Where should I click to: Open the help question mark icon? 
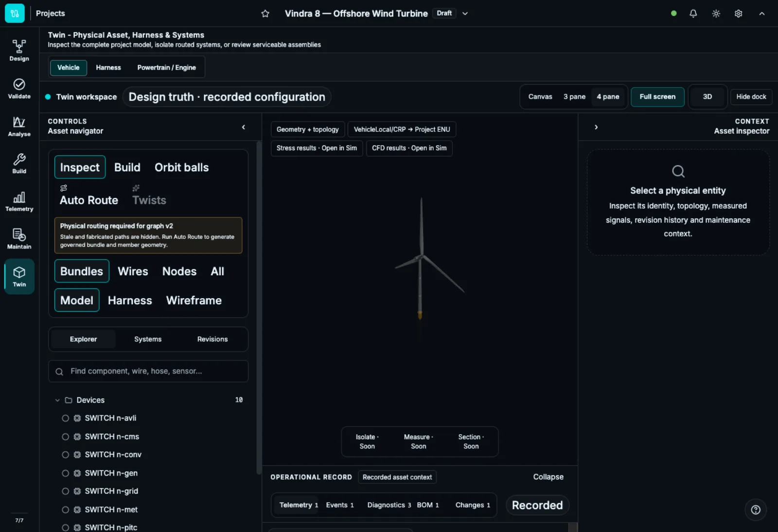pos(756,510)
